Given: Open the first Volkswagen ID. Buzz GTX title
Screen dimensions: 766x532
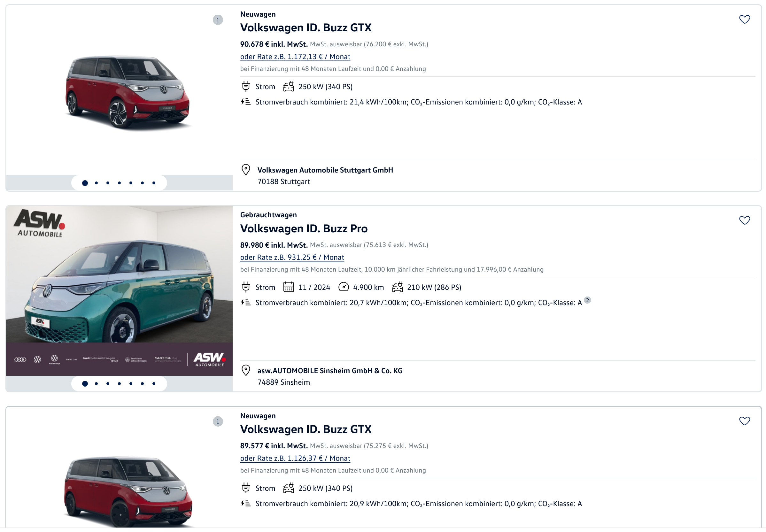Looking at the screenshot, I should (305, 28).
